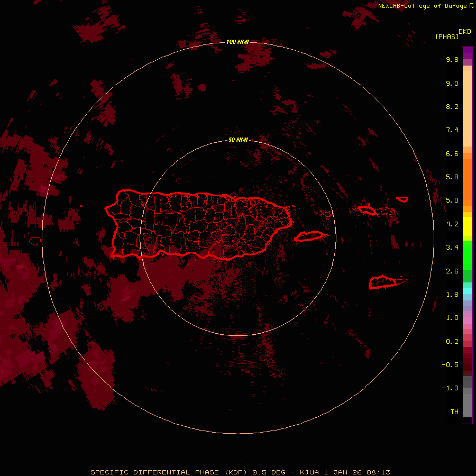This screenshot has height=476, width=476.
Task: Click the Specific Differential Phase title caption
Action: (240, 472)
